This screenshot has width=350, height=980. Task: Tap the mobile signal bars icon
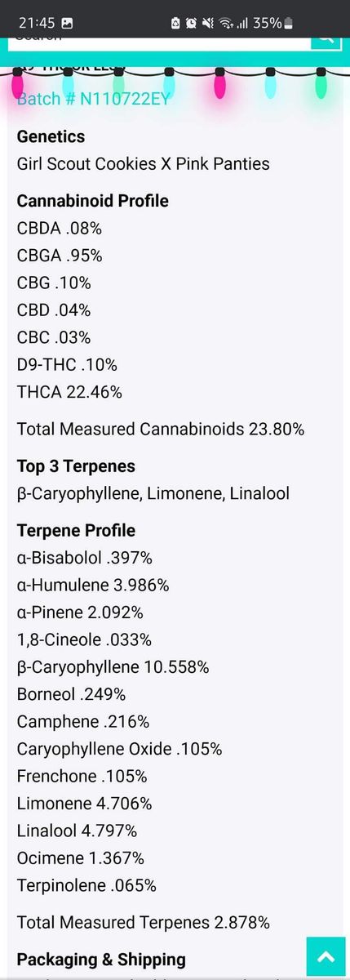(x=242, y=23)
